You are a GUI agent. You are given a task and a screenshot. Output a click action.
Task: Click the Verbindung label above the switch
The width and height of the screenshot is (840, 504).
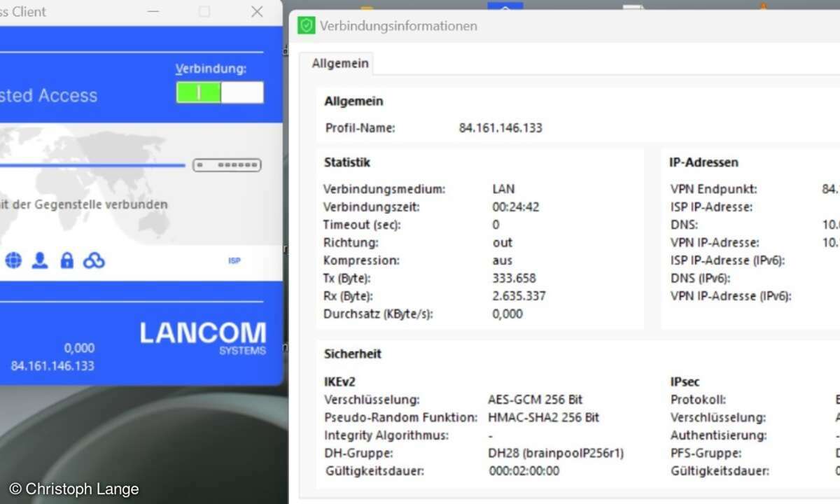[211, 69]
